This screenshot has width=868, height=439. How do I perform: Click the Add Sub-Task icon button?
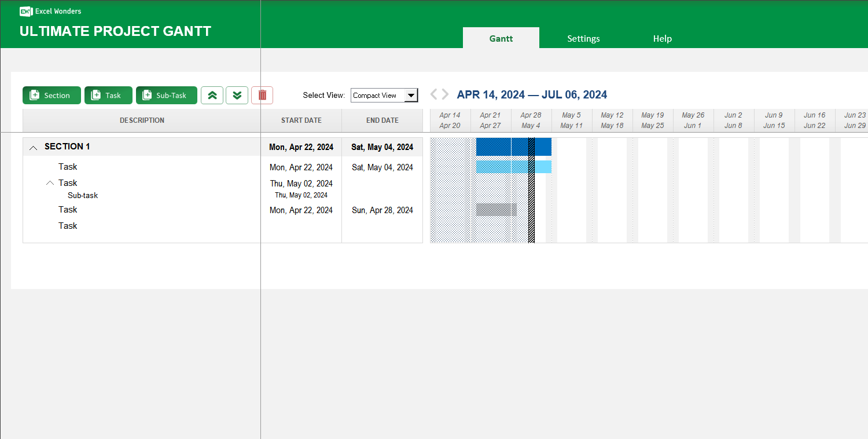[167, 95]
